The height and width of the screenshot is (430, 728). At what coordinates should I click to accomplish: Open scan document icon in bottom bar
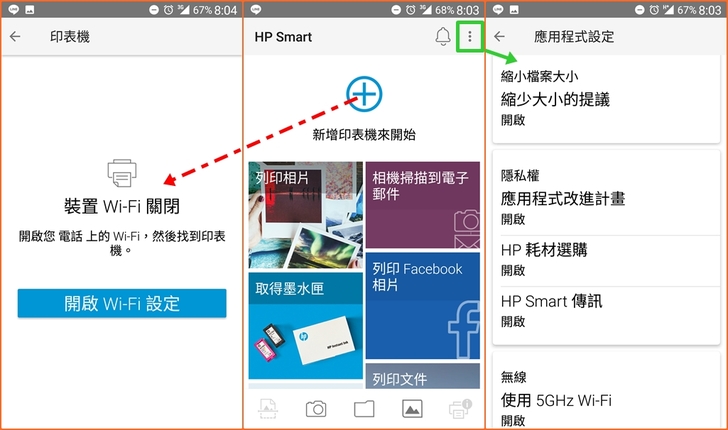coord(268,409)
